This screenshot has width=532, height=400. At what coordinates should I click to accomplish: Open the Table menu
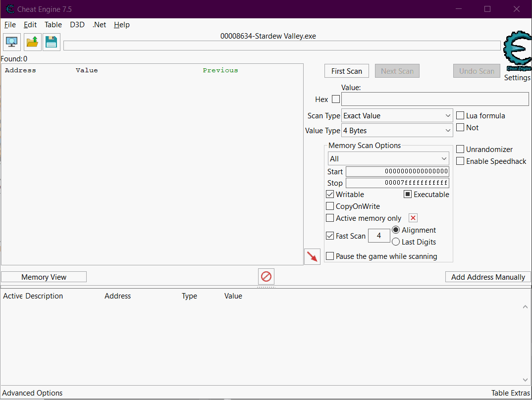tap(53, 25)
